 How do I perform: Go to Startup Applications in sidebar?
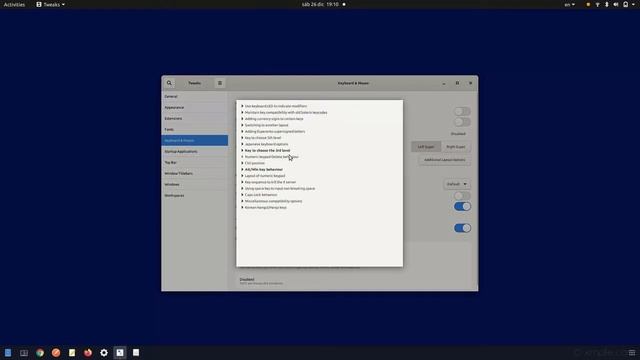pos(194,151)
